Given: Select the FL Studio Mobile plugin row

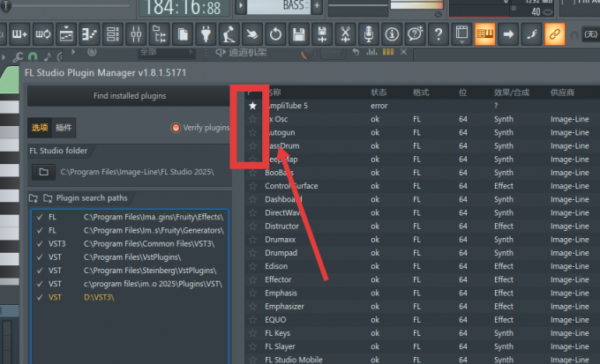Looking at the screenshot, I should tap(423, 360).
